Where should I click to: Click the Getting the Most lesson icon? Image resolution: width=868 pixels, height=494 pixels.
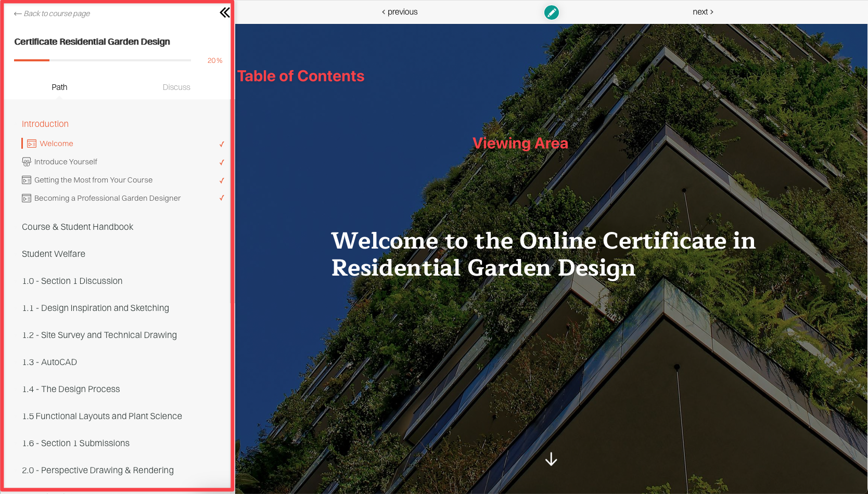[x=27, y=180]
